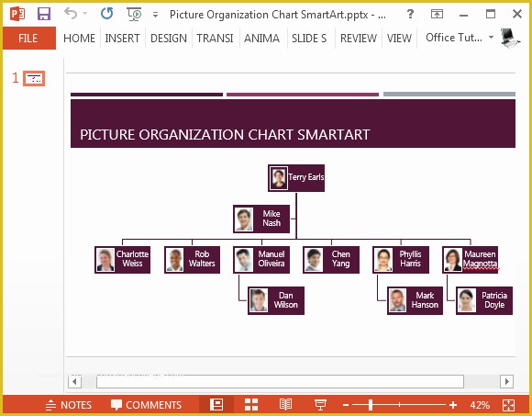
Task: Open Ribbon Display Options
Action: [437, 14]
